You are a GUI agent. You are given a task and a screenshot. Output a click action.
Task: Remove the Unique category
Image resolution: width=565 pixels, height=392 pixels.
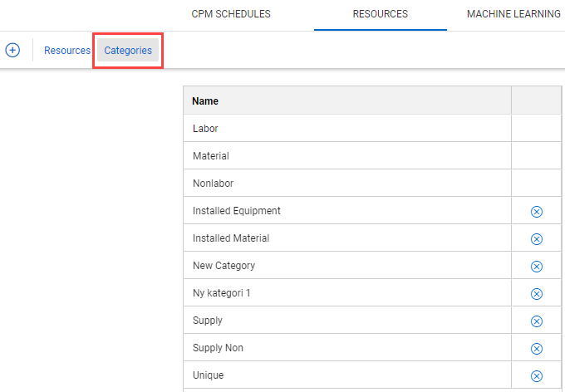pyautogui.click(x=536, y=376)
